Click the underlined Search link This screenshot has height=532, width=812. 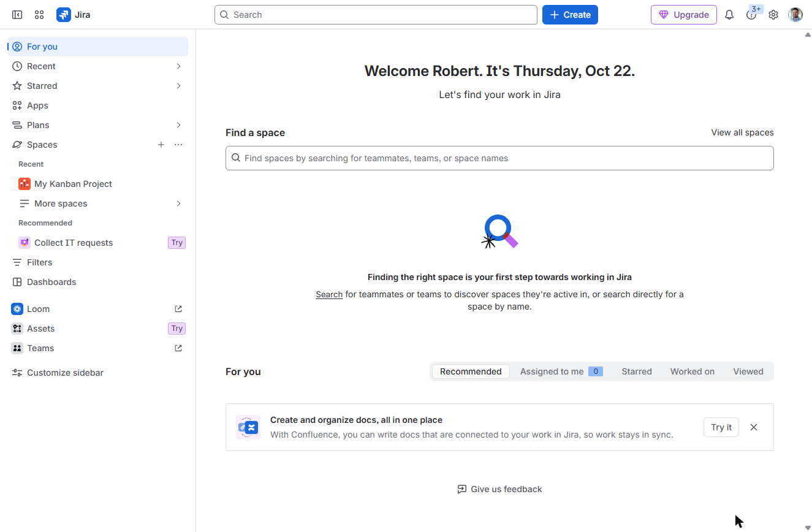[x=329, y=294]
